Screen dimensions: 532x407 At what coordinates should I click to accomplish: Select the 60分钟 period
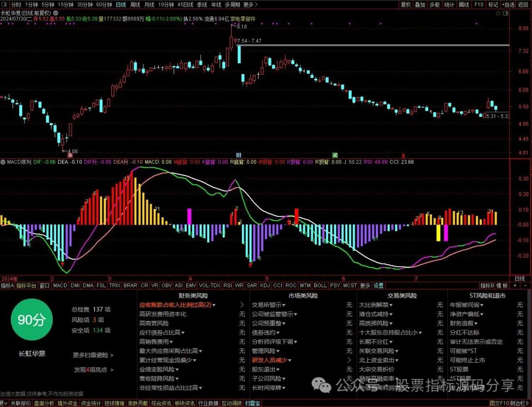pos(104,4)
